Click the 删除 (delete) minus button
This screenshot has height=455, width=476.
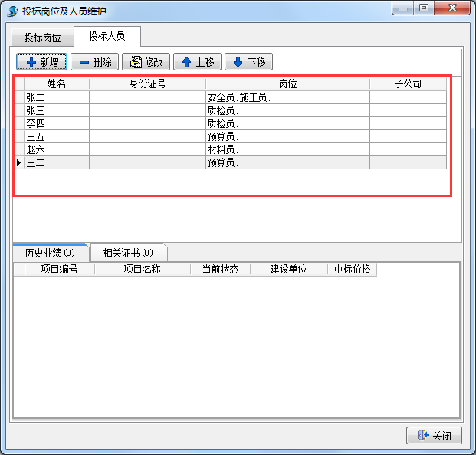pos(95,62)
